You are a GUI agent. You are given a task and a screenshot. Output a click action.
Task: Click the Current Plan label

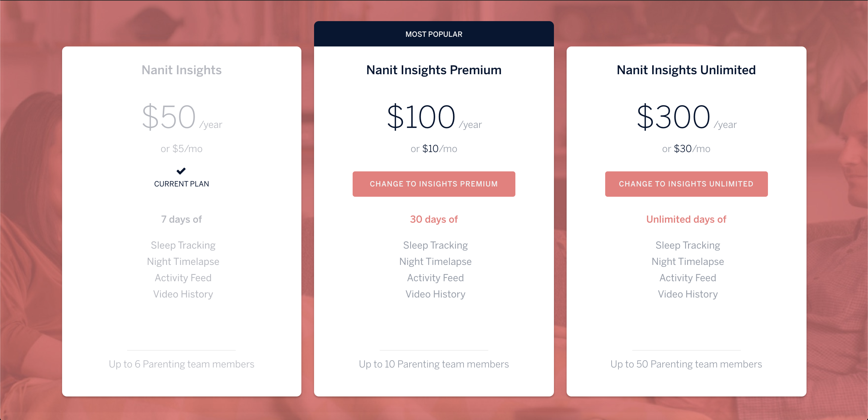pyautogui.click(x=181, y=184)
